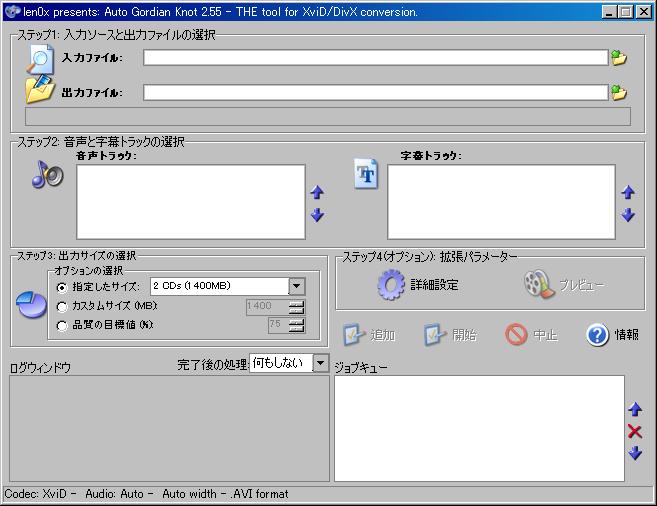
Task: Click the 追加 add job button
Action: tap(369, 335)
